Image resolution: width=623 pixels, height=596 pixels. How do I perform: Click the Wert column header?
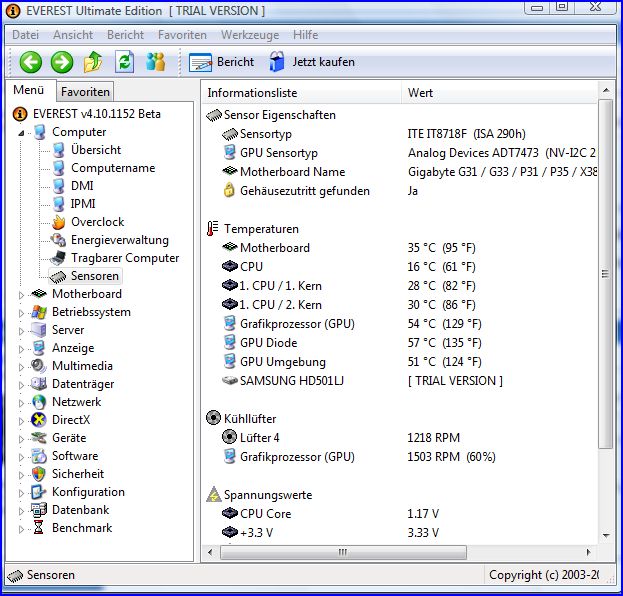tap(499, 93)
